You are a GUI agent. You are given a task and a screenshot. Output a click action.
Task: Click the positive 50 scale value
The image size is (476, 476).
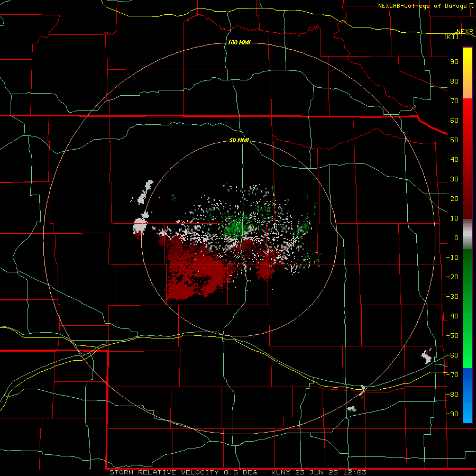click(454, 140)
